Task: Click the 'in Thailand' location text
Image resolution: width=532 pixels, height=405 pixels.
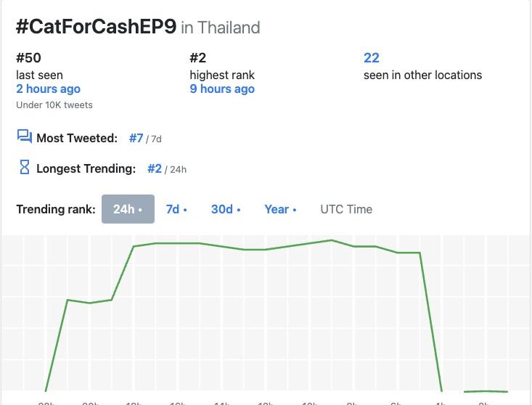Action: click(221, 28)
